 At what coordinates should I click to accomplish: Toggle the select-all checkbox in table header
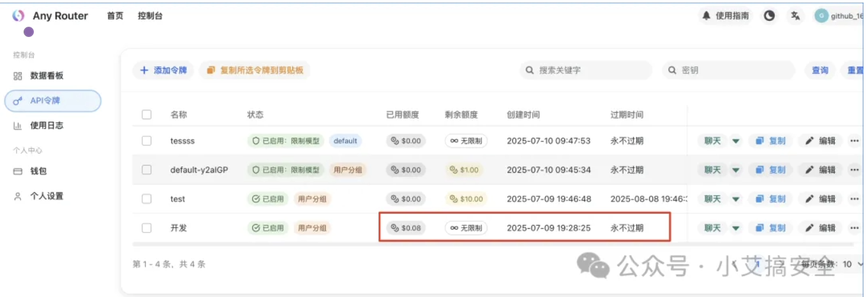pos(147,115)
